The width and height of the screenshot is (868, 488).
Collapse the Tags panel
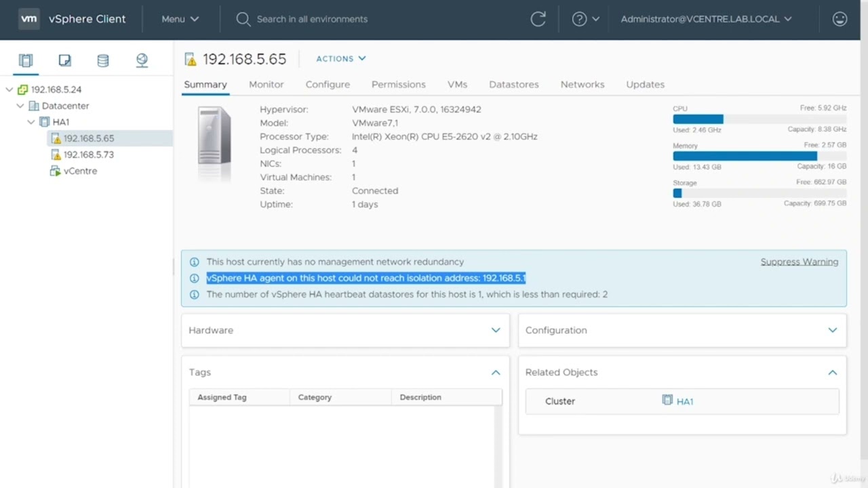point(496,372)
